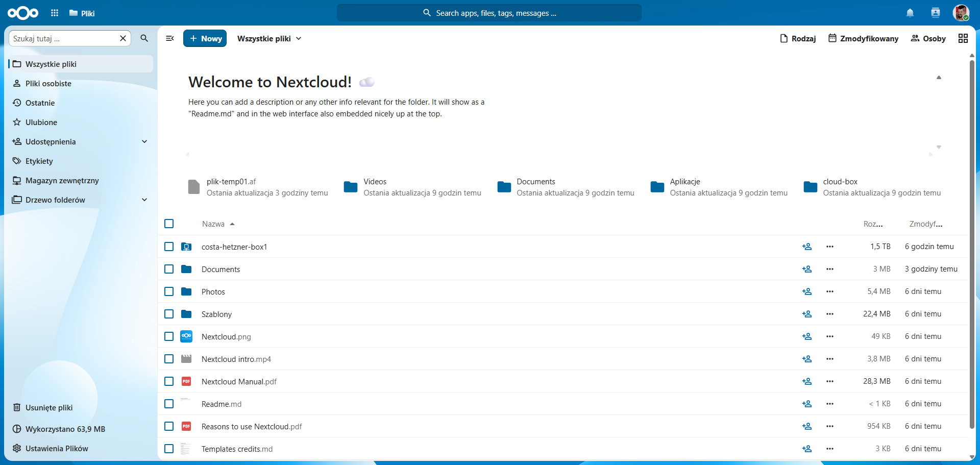This screenshot has width=980, height=465.
Task: Open Ostatnie recent files view
Action: 81,103
